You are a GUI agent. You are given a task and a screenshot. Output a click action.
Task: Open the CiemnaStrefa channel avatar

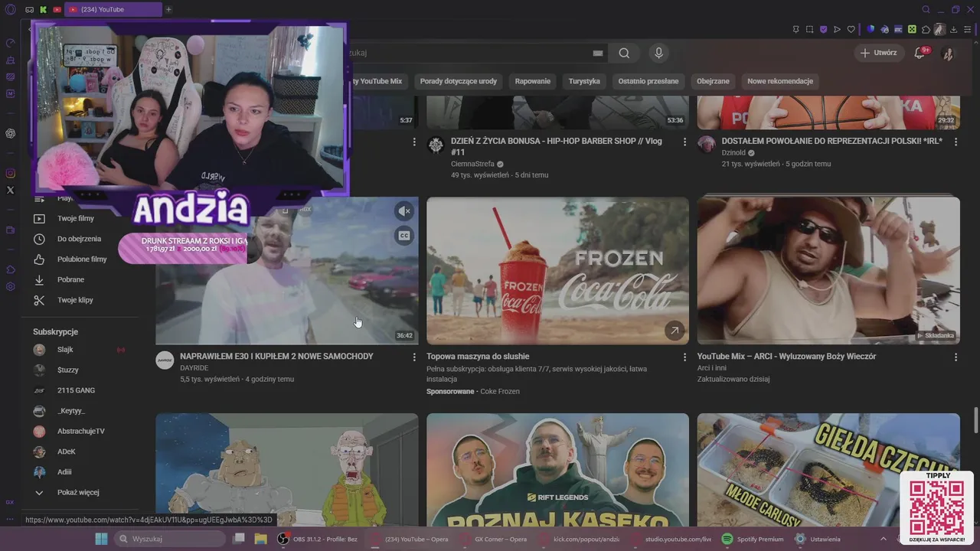click(x=436, y=145)
